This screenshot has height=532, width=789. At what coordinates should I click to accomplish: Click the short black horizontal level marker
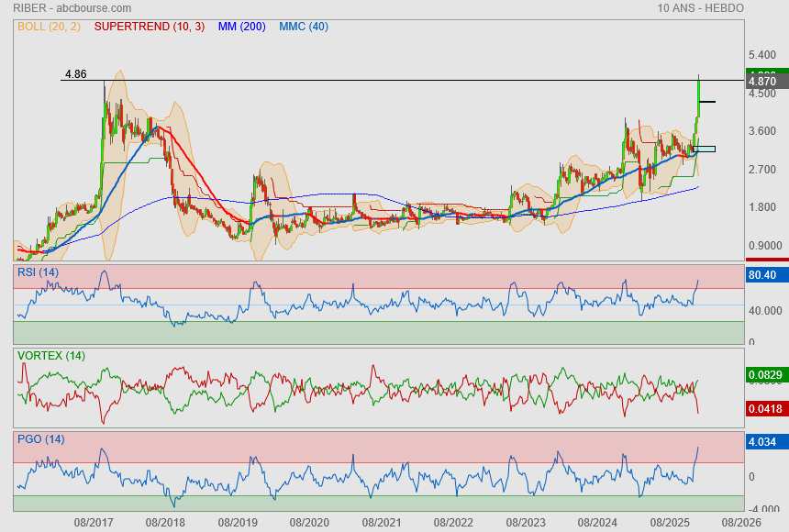[706, 102]
